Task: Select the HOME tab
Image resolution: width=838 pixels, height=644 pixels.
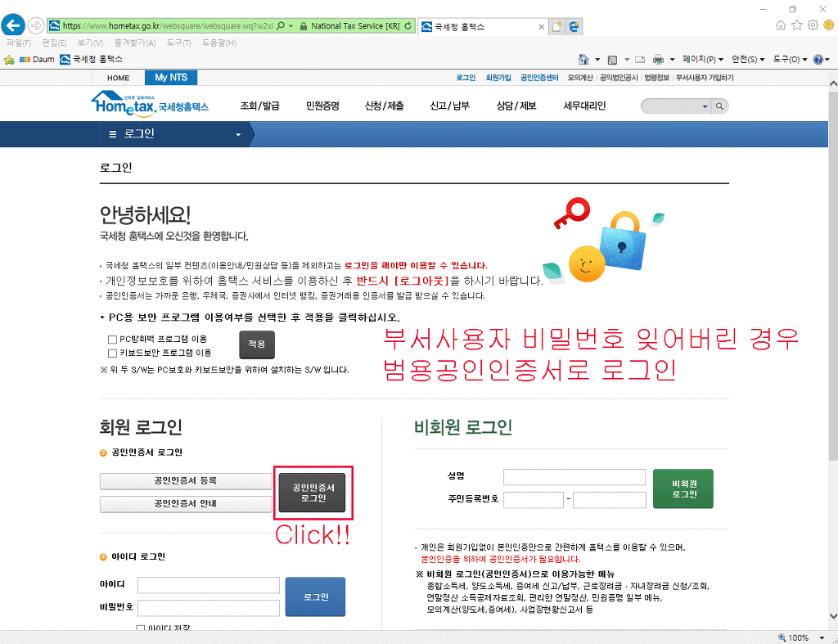Action: tap(118, 78)
